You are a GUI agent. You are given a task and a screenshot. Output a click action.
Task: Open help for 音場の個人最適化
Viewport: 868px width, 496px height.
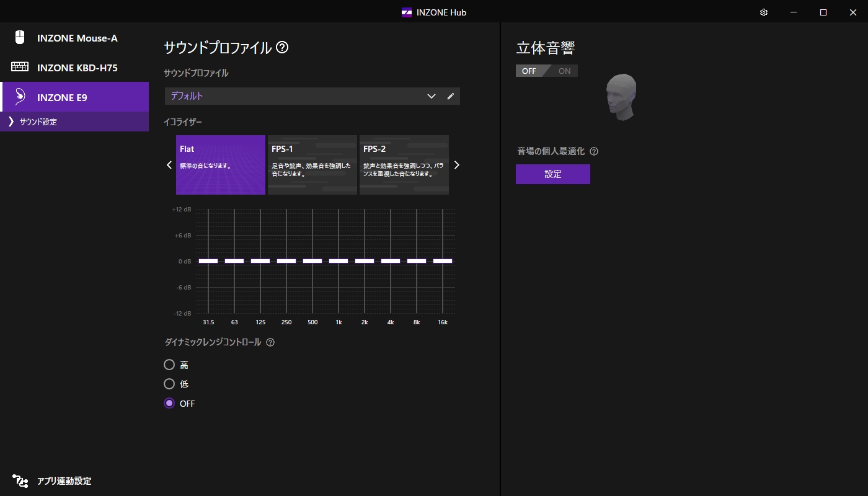(x=594, y=151)
